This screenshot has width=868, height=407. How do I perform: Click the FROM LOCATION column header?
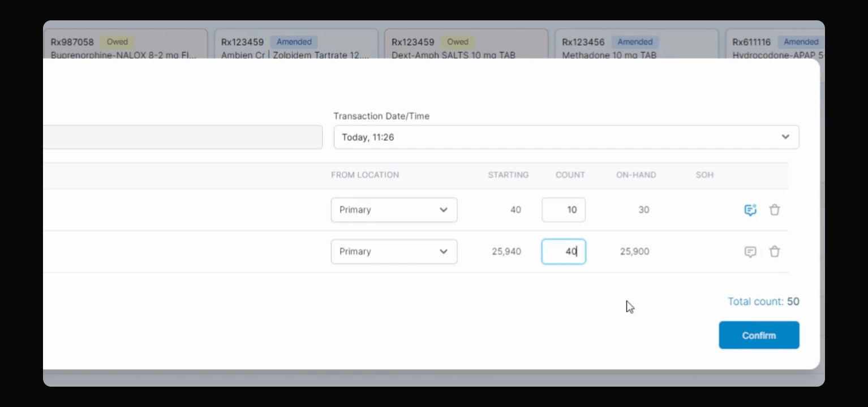[x=365, y=175]
